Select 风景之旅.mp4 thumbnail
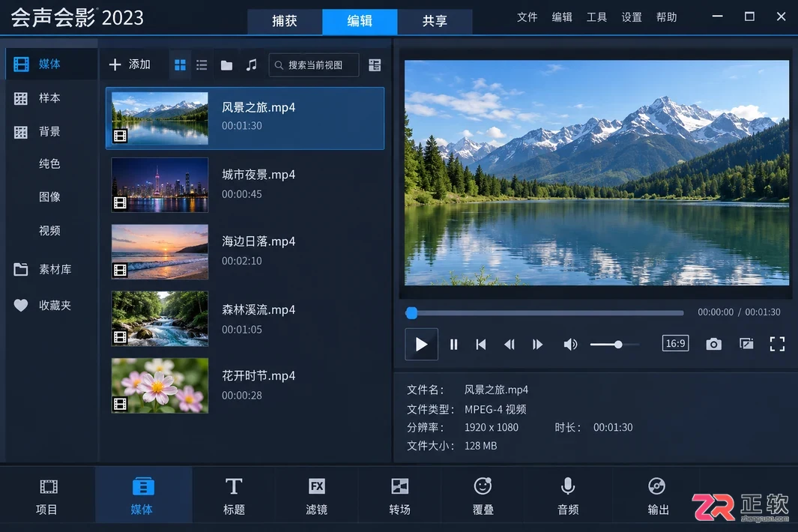798x532 pixels. coord(160,118)
